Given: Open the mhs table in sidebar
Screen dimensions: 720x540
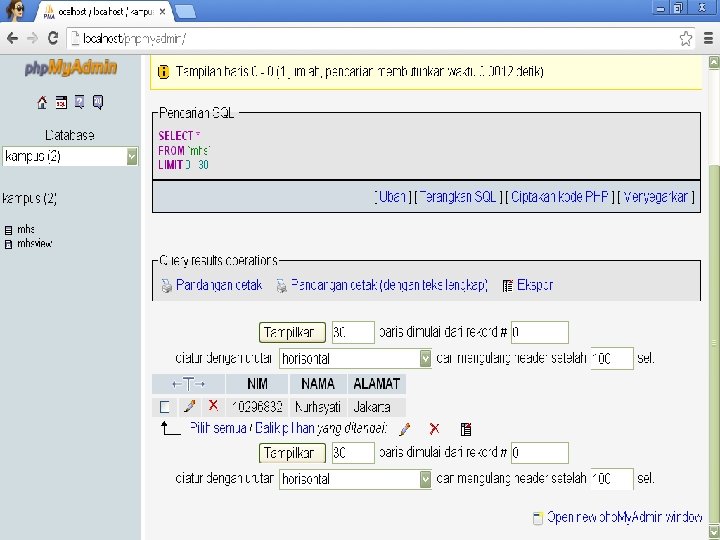Looking at the screenshot, I should tap(26, 230).
